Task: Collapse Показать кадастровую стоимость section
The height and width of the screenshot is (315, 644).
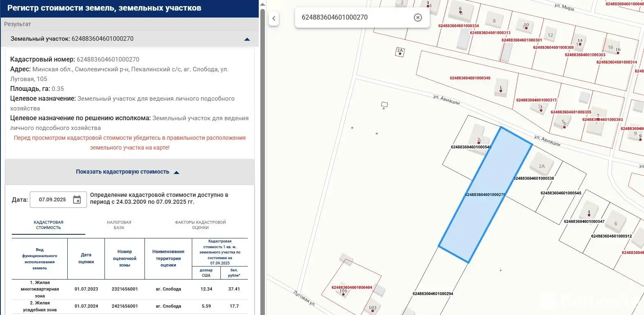Action: (176, 172)
